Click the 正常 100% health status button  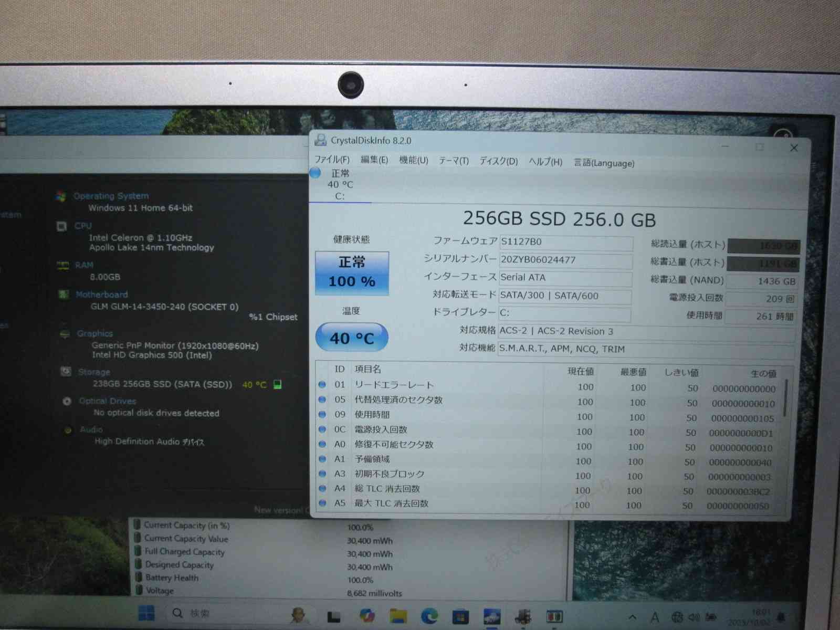coord(352,273)
